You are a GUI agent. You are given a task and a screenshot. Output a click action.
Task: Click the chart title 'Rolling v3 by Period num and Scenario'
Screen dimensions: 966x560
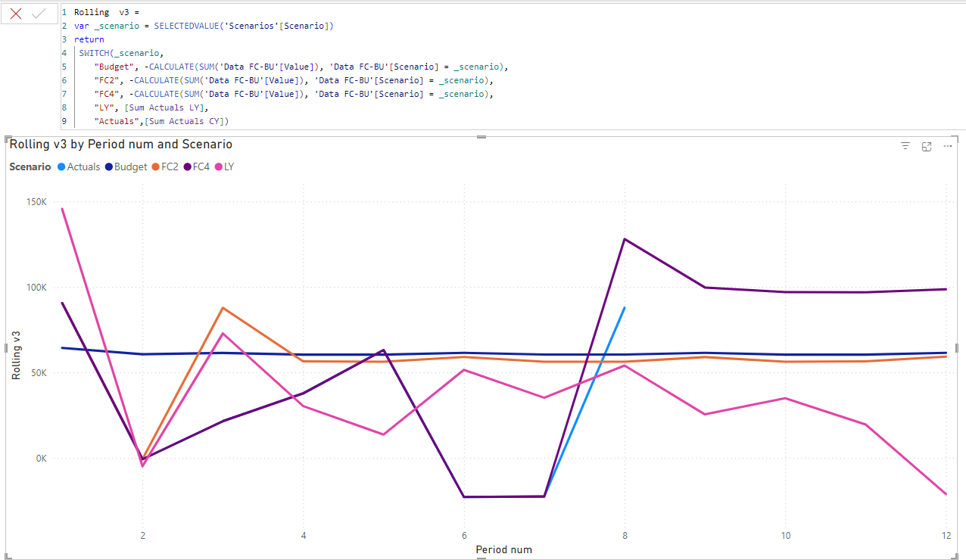click(121, 144)
